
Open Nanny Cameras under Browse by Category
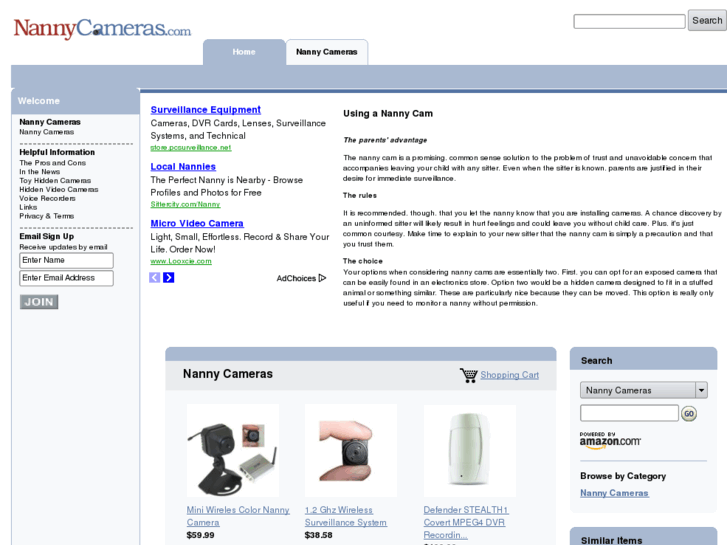click(614, 493)
